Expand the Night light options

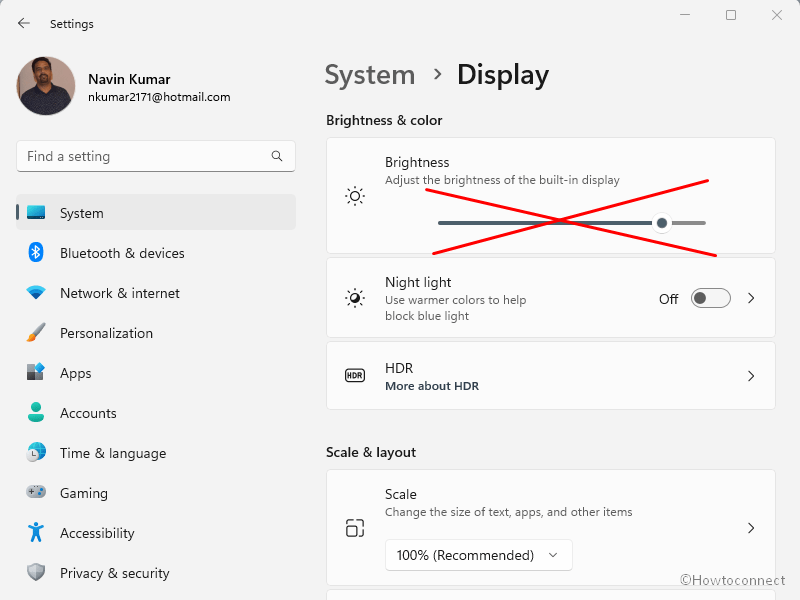[751, 298]
